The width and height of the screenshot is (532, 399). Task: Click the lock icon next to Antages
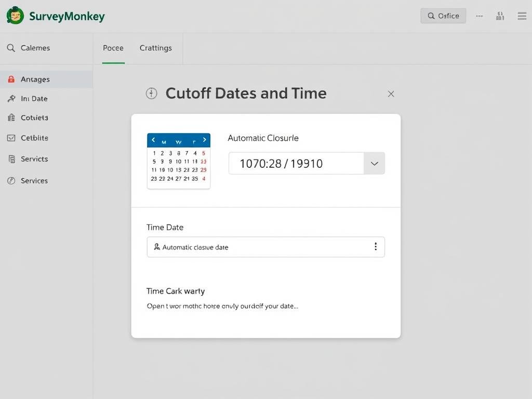point(11,79)
